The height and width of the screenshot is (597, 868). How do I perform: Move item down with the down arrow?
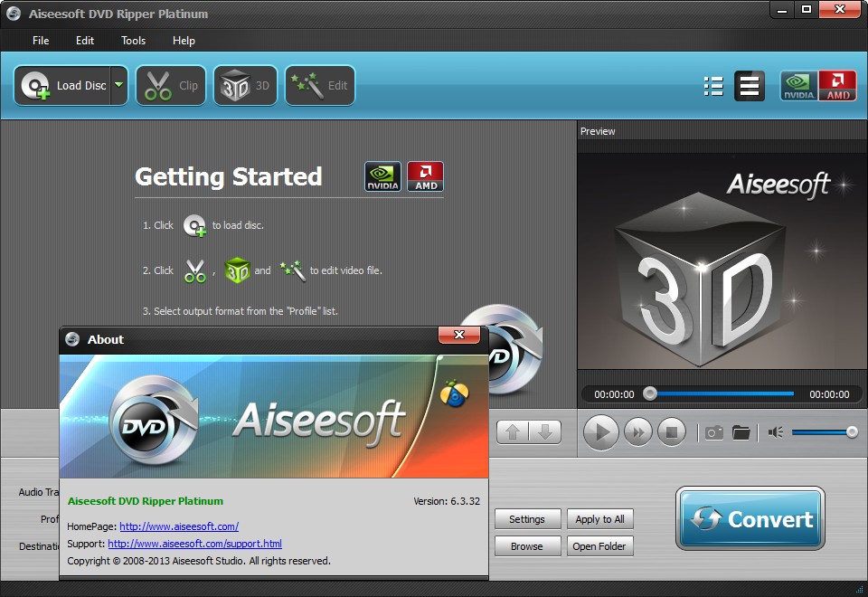[545, 432]
